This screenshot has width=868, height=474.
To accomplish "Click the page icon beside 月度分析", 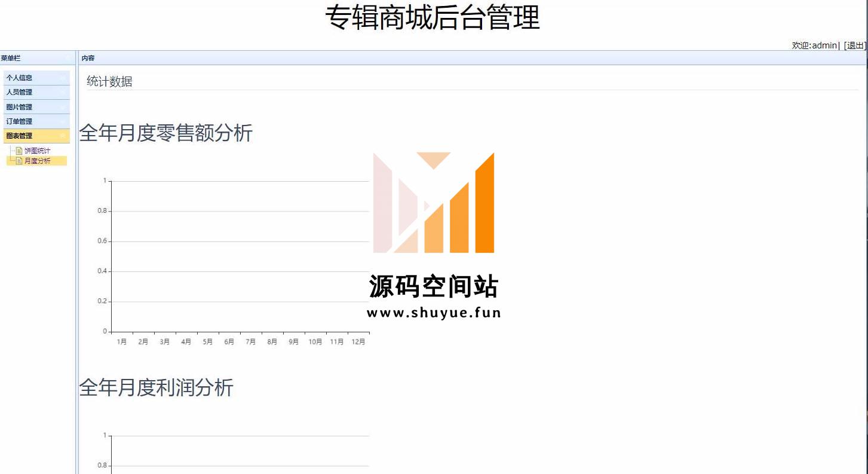I will point(19,161).
